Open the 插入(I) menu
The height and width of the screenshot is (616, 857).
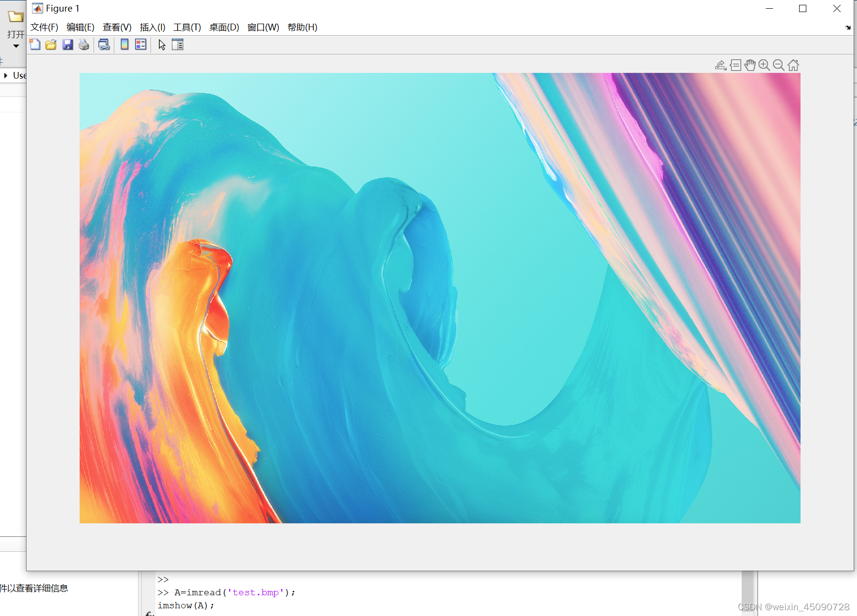tap(152, 27)
